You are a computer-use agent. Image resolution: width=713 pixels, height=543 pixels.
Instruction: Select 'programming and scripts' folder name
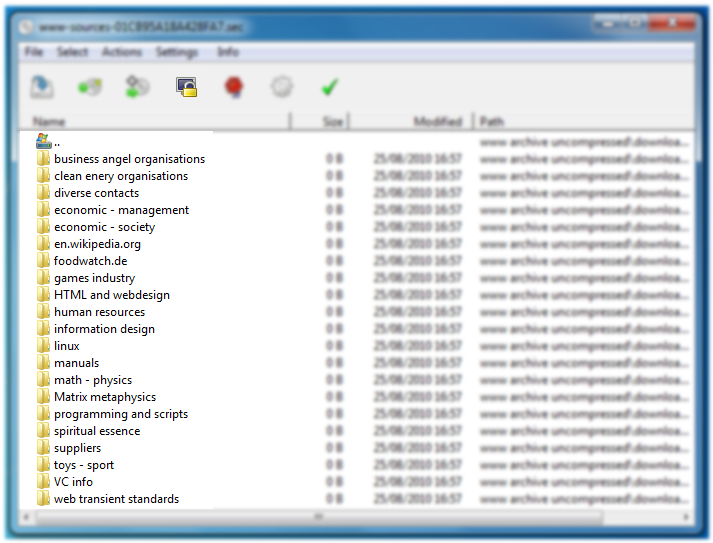tap(121, 414)
